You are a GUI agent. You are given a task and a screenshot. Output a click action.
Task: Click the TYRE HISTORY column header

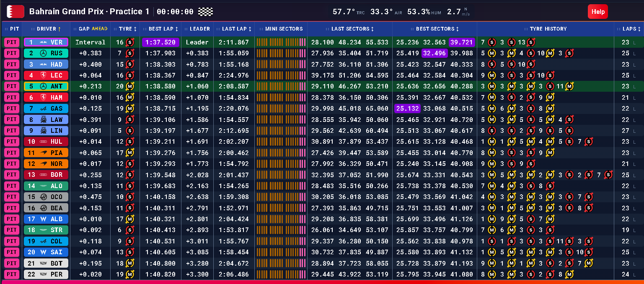(x=545, y=29)
